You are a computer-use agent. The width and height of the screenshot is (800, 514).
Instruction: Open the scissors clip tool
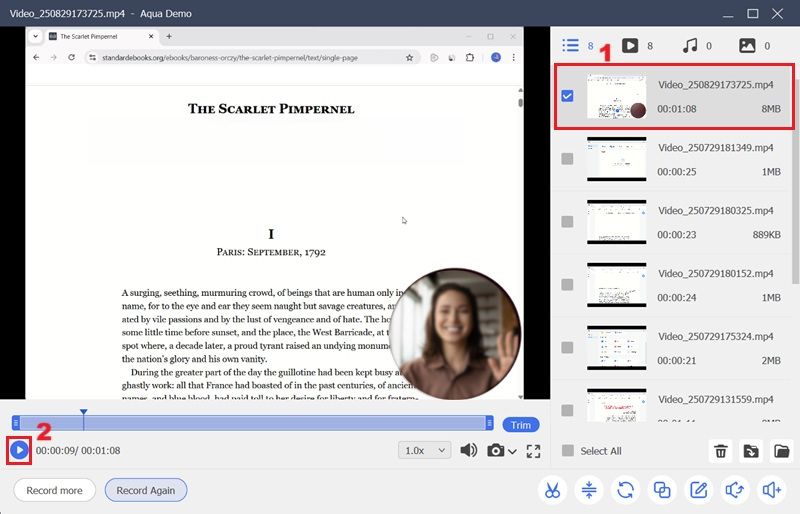552,490
